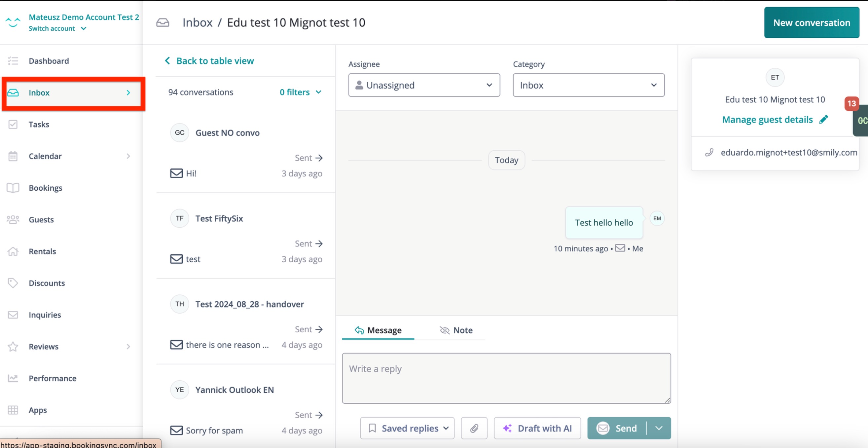868x448 pixels.
Task: Expand the Calendar submenu chevron
Action: pyautogui.click(x=128, y=156)
